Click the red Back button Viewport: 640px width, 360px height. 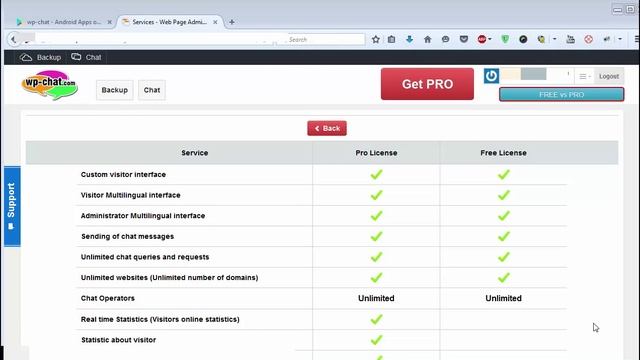click(327, 128)
